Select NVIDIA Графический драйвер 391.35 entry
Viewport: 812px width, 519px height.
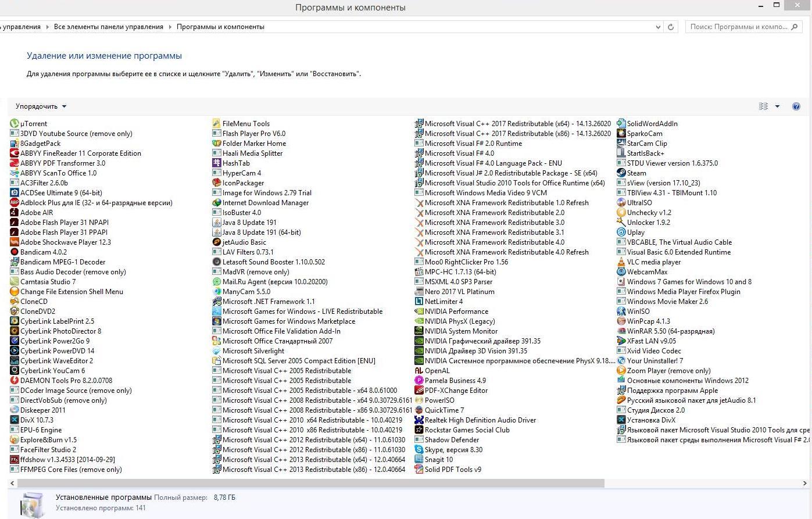pyautogui.click(x=478, y=341)
